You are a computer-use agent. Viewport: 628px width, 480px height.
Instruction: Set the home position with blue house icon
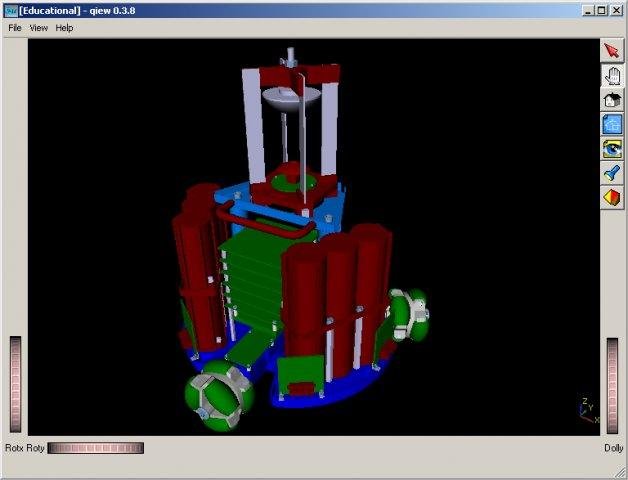[x=612, y=124]
